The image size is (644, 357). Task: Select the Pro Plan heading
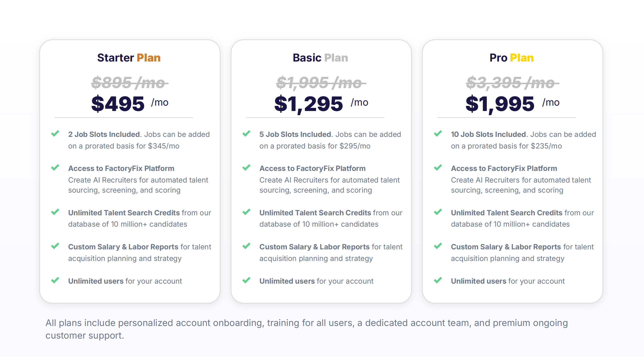coord(512,58)
